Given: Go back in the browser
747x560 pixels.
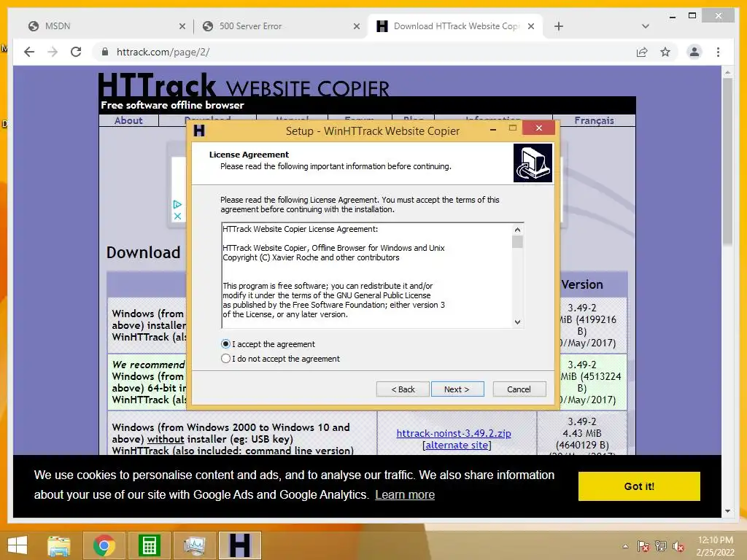Looking at the screenshot, I should [29, 52].
